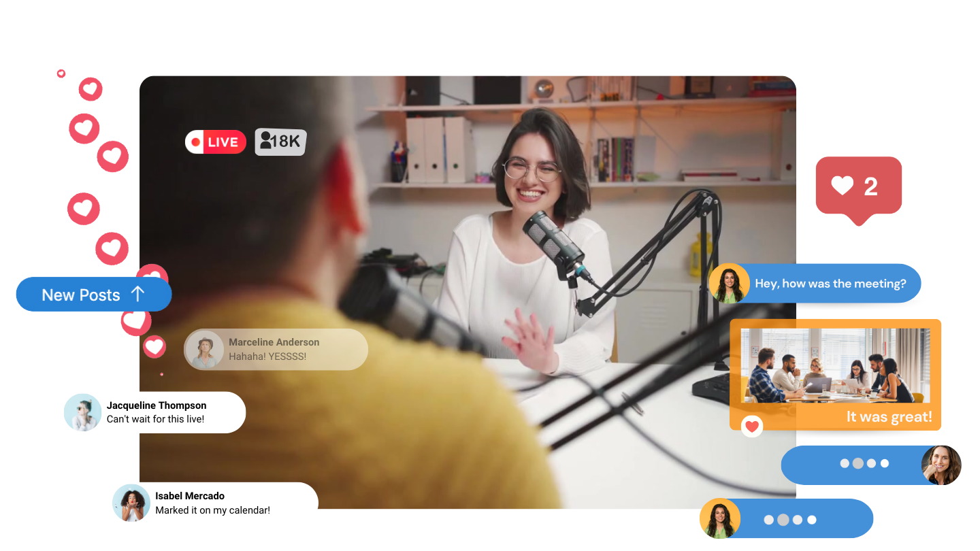The height and width of the screenshot is (551, 980).
Task: Open the meeting photo thumbnail
Action: [834, 365]
